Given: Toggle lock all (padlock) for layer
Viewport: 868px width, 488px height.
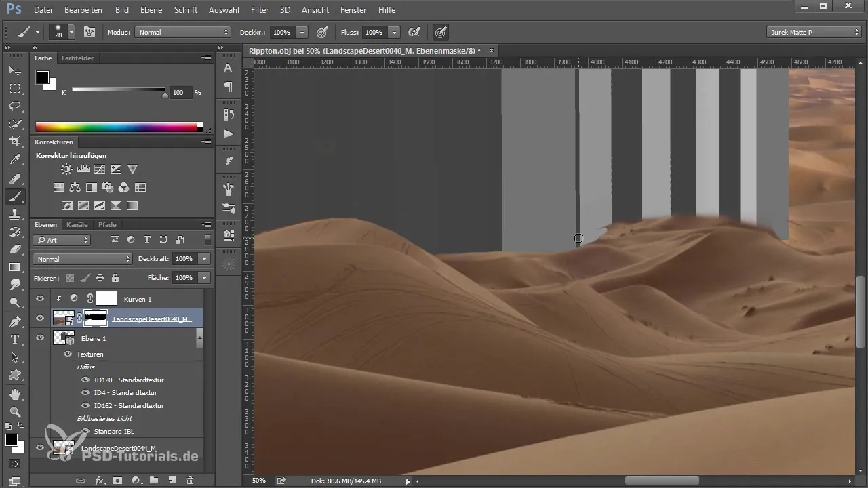Looking at the screenshot, I should (115, 277).
